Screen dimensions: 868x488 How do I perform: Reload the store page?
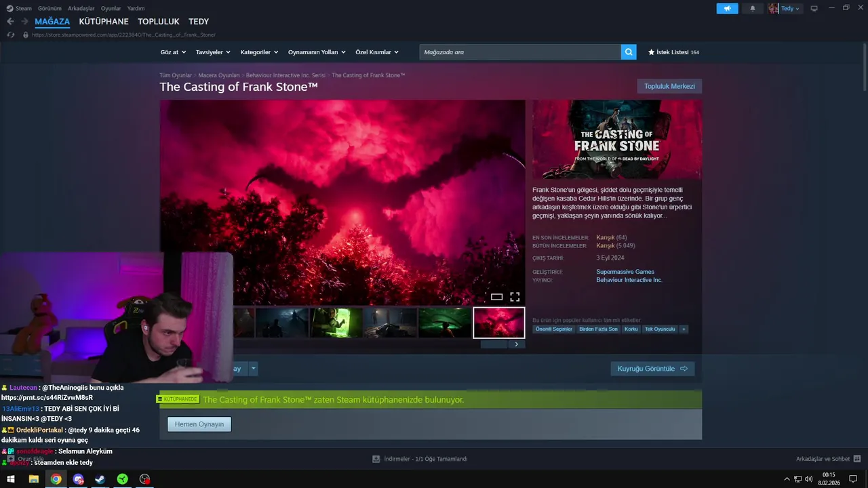coord(10,35)
